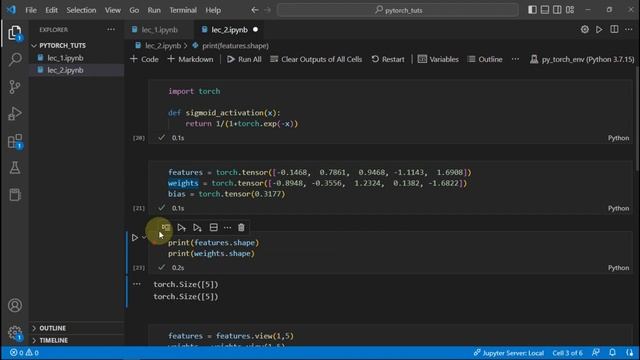Expand the TIMELINE section
The width and height of the screenshot is (640, 360).
pyautogui.click(x=76, y=340)
